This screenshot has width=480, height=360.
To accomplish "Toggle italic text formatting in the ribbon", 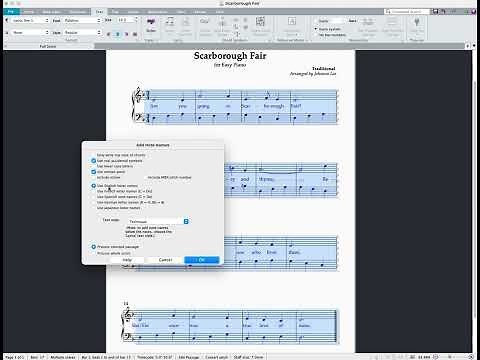I will [x=117, y=34].
